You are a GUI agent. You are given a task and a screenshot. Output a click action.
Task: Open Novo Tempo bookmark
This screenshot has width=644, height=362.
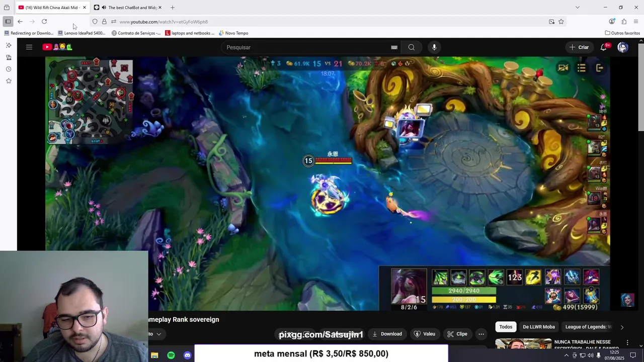[233, 33]
